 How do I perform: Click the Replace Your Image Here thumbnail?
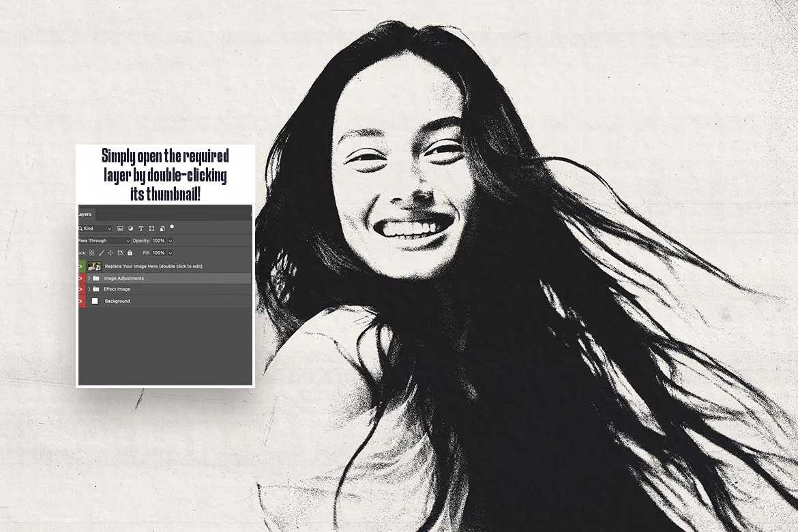pyautogui.click(x=95, y=266)
